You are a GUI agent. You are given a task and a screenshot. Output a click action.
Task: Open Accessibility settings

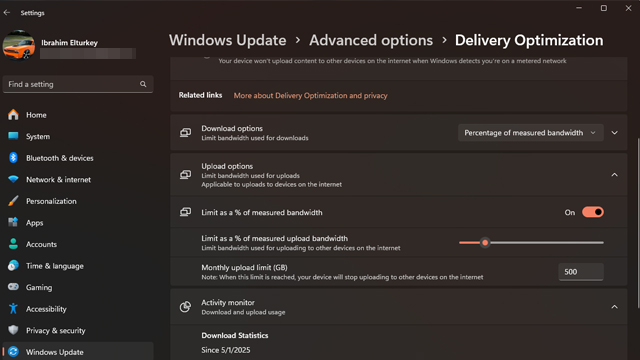point(78,309)
